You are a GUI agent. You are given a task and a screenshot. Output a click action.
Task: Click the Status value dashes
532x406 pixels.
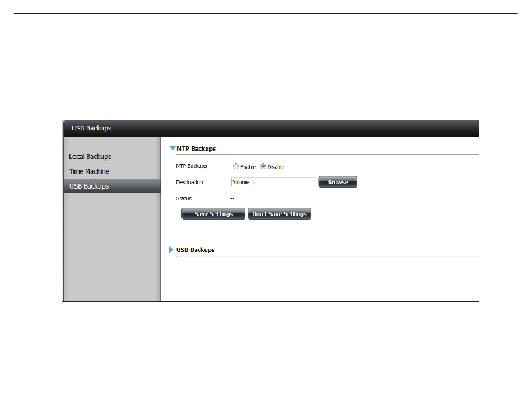(x=232, y=198)
